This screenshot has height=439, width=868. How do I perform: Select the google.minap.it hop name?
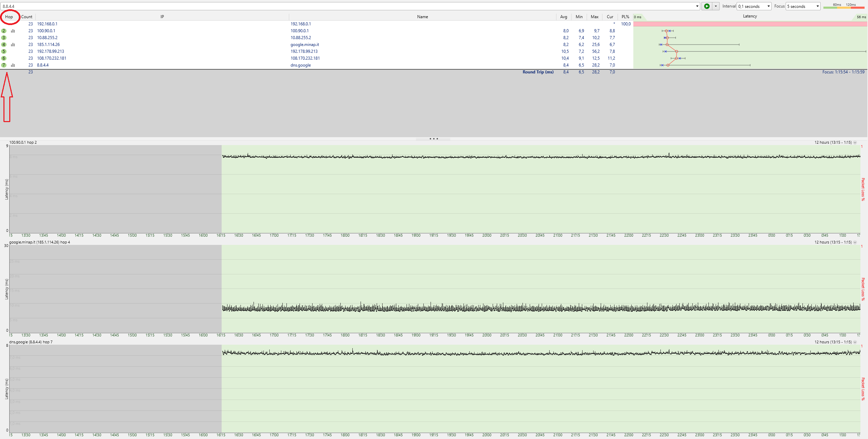pos(305,45)
